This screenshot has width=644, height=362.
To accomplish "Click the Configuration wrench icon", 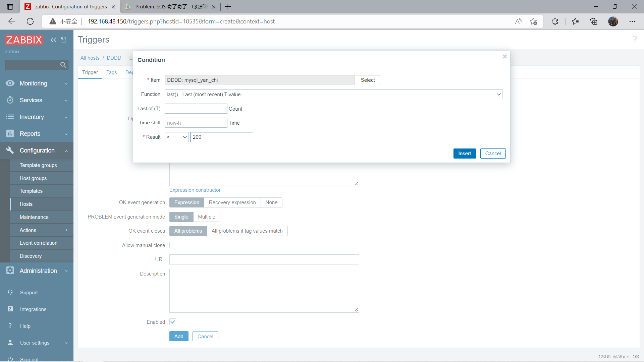I will pyautogui.click(x=10, y=150).
